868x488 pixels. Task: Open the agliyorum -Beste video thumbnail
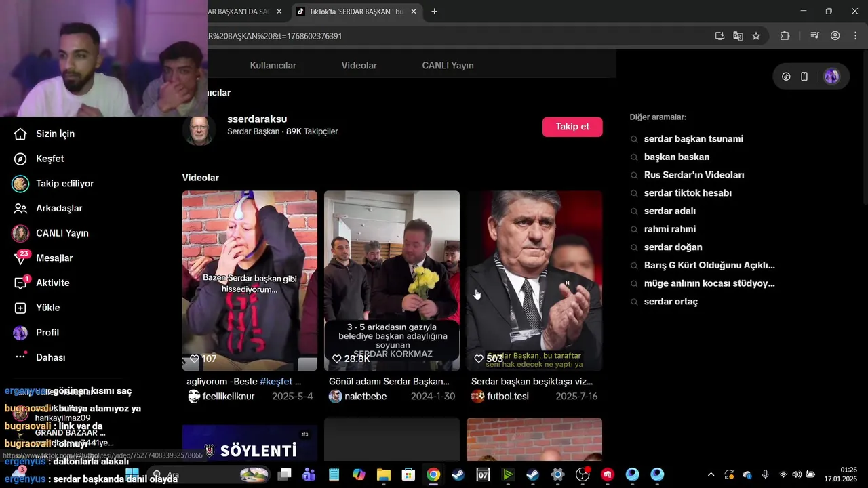click(x=250, y=281)
